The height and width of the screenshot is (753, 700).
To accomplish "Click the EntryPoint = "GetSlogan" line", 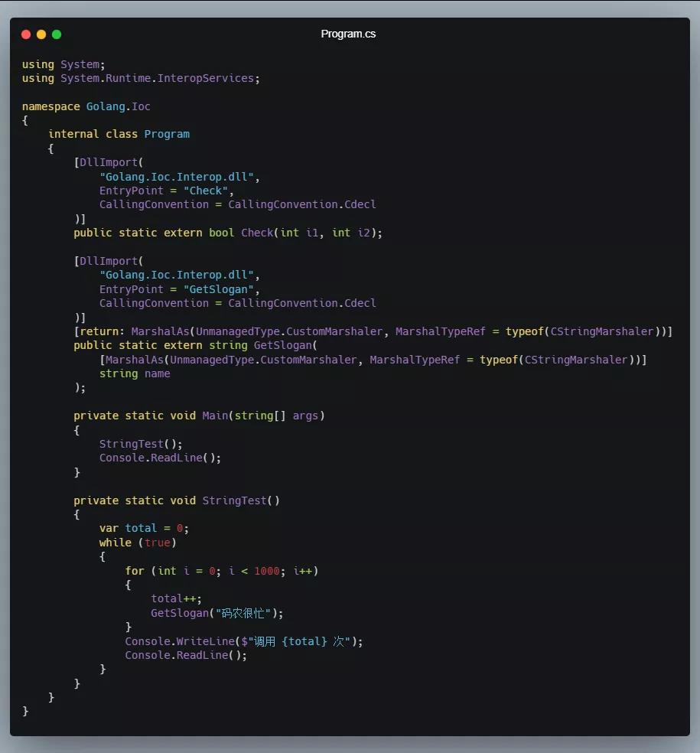I will (x=179, y=289).
